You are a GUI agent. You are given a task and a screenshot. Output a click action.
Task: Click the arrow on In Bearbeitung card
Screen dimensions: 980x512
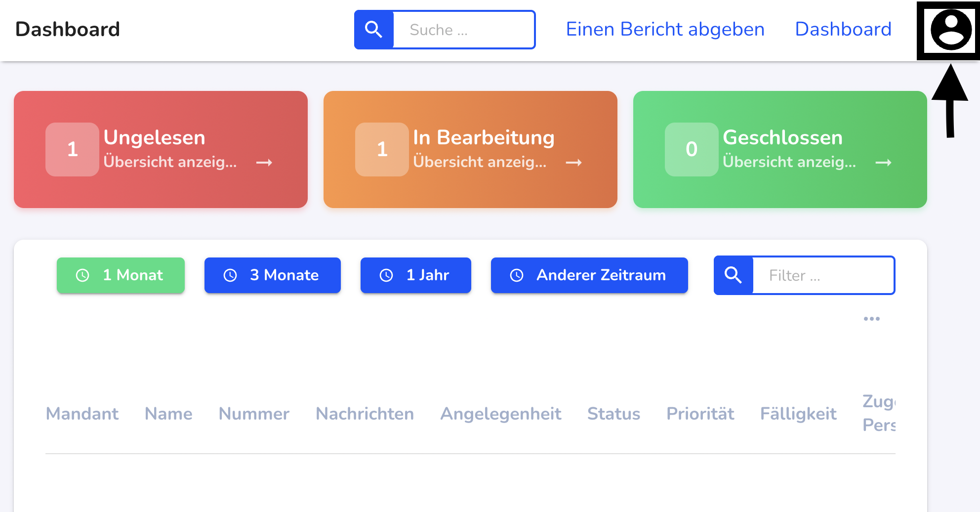pos(573,163)
